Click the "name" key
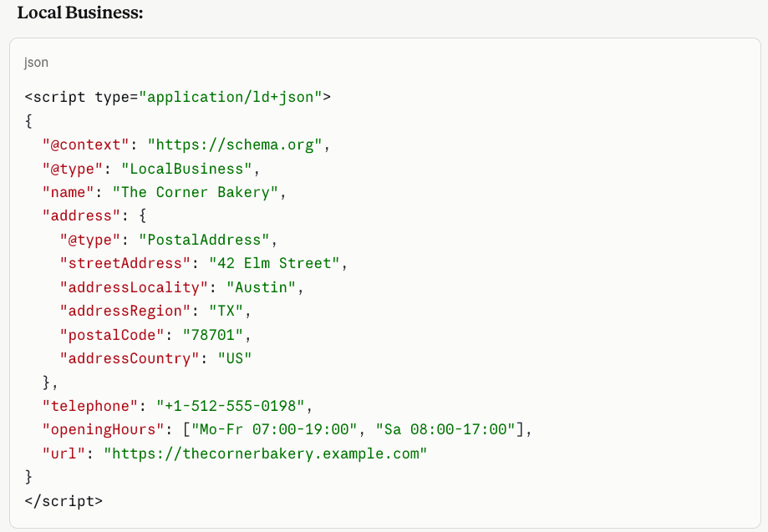The width and height of the screenshot is (768, 532). [68, 192]
